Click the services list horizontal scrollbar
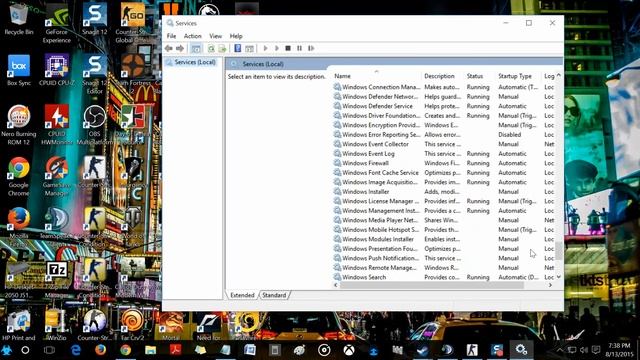This screenshot has height=360, width=640. (432, 285)
